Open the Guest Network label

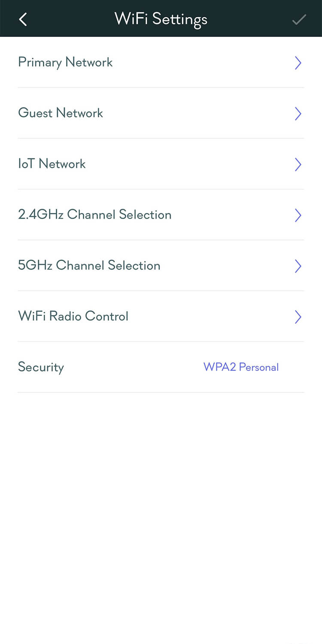tap(61, 113)
